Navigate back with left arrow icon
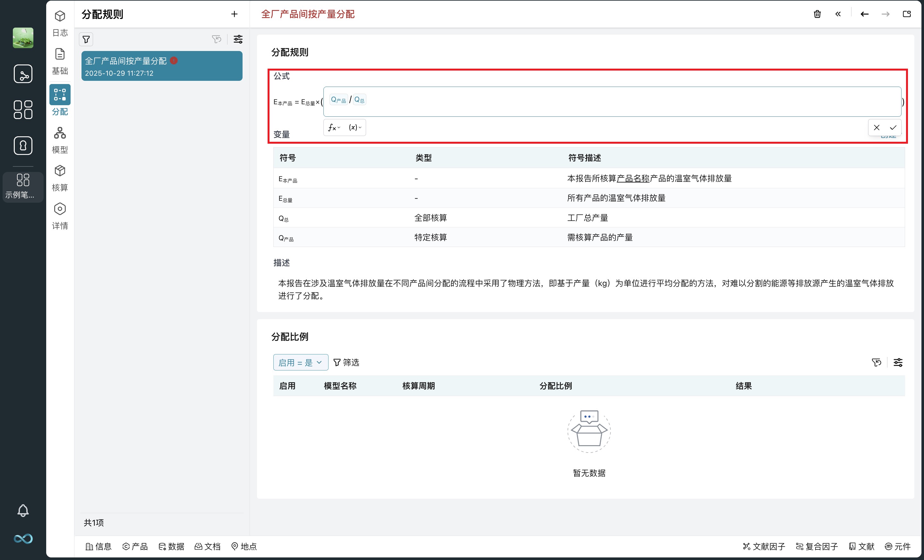Image resolution: width=924 pixels, height=560 pixels. point(864,14)
